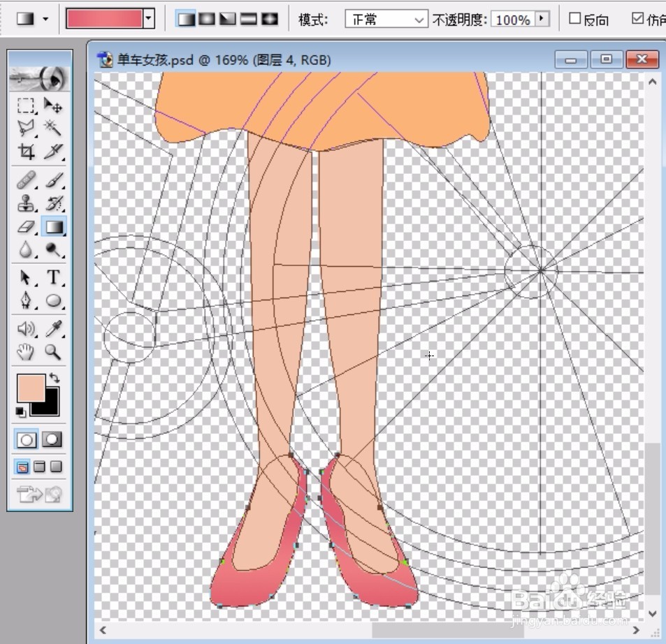Reset default foreground and background colors
The image size is (666, 644).
click(21, 412)
